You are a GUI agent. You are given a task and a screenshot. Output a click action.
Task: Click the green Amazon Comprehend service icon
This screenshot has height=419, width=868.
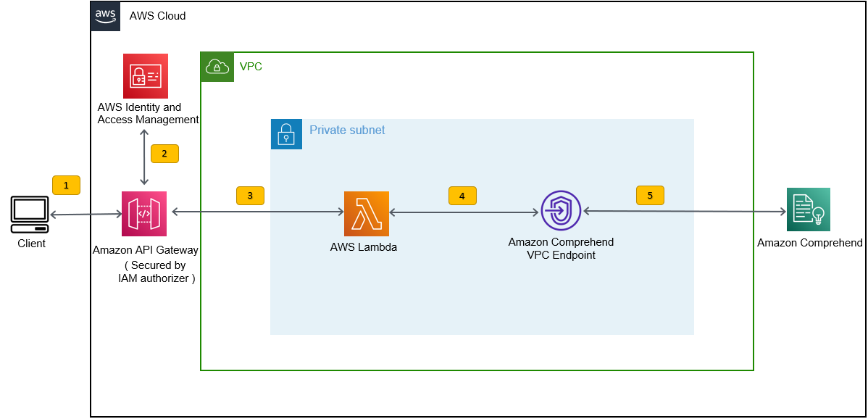pyautogui.click(x=808, y=209)
